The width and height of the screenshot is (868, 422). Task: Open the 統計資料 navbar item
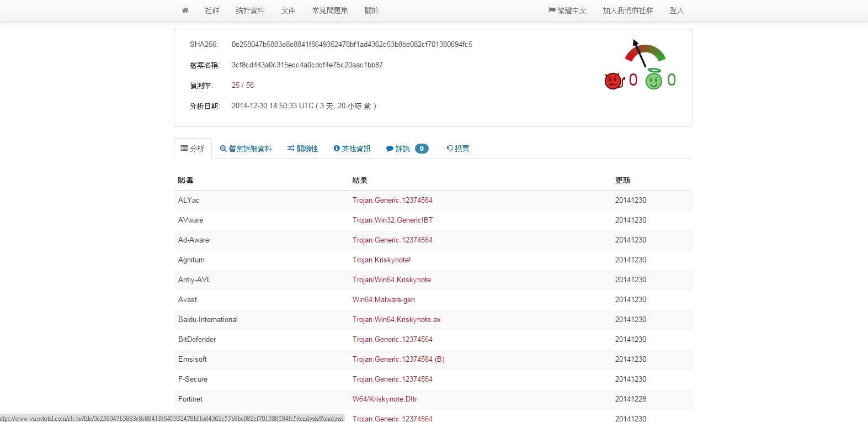point(250,10)
